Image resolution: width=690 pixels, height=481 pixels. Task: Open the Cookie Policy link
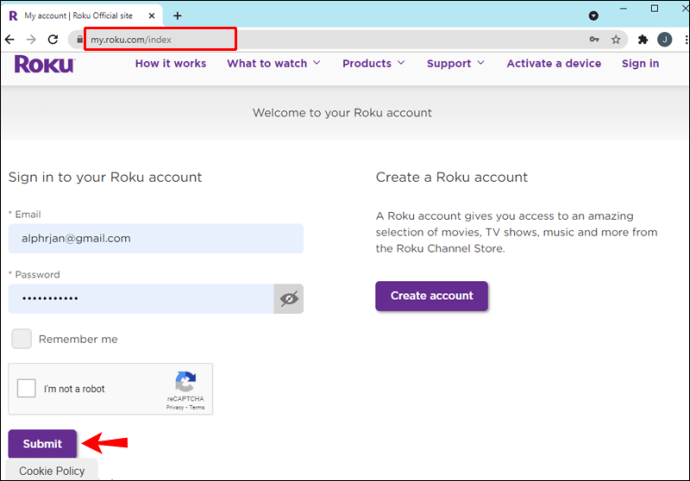pos(52,471)
